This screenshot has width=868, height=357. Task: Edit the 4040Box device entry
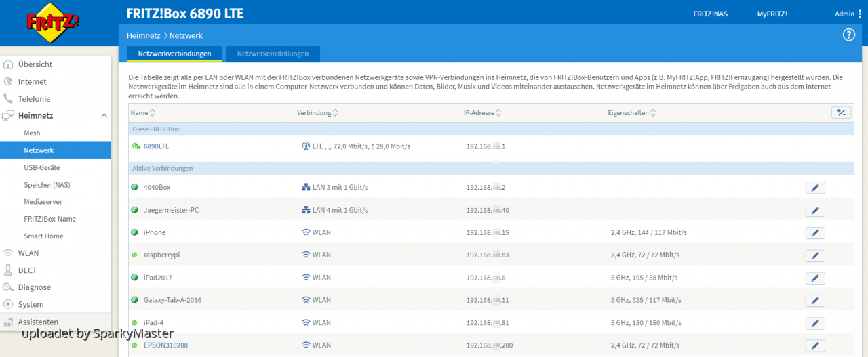tap(815, 188)
